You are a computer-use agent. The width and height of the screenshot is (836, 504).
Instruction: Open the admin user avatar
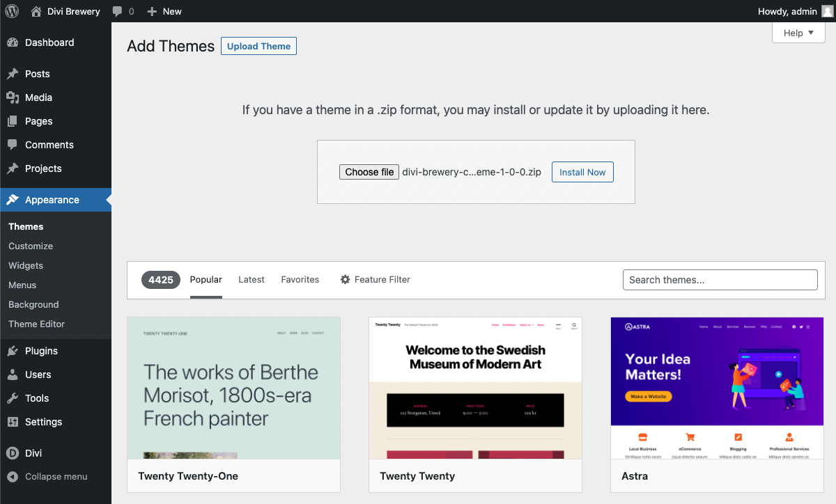pyautogui.click(x=827, y=11)
